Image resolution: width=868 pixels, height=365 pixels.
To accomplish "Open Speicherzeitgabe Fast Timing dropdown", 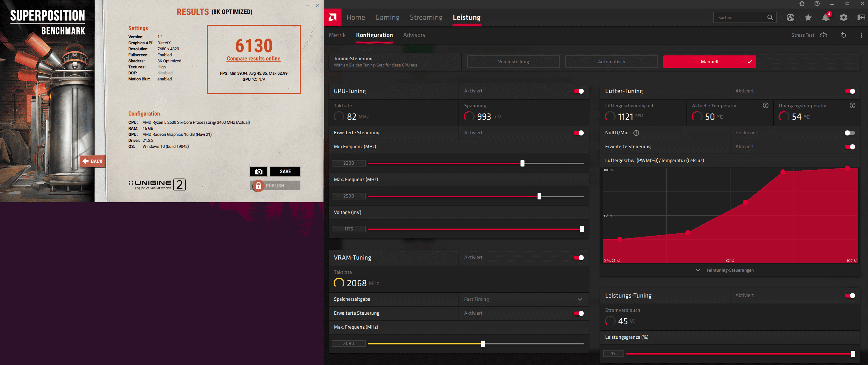I will pyautogui.click(x=523, y=299).
